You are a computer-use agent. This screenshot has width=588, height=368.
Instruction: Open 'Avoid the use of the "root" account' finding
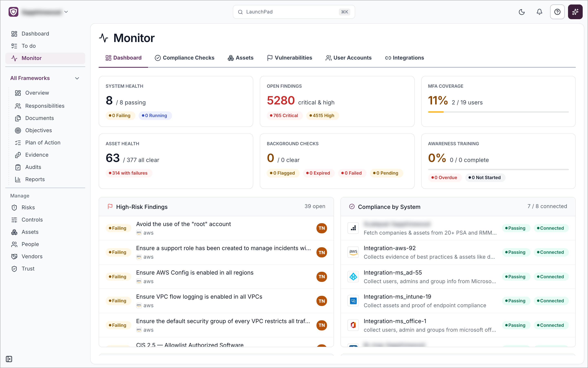tap(216, 228)
